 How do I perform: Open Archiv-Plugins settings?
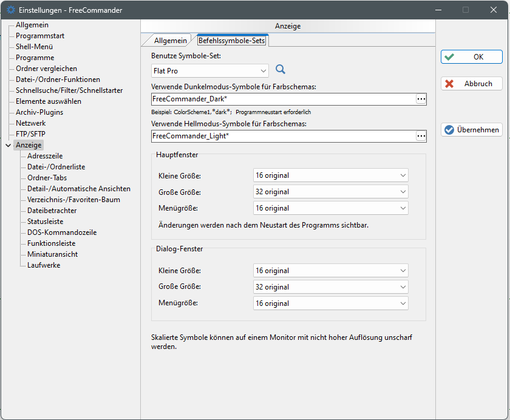(39, 112)
